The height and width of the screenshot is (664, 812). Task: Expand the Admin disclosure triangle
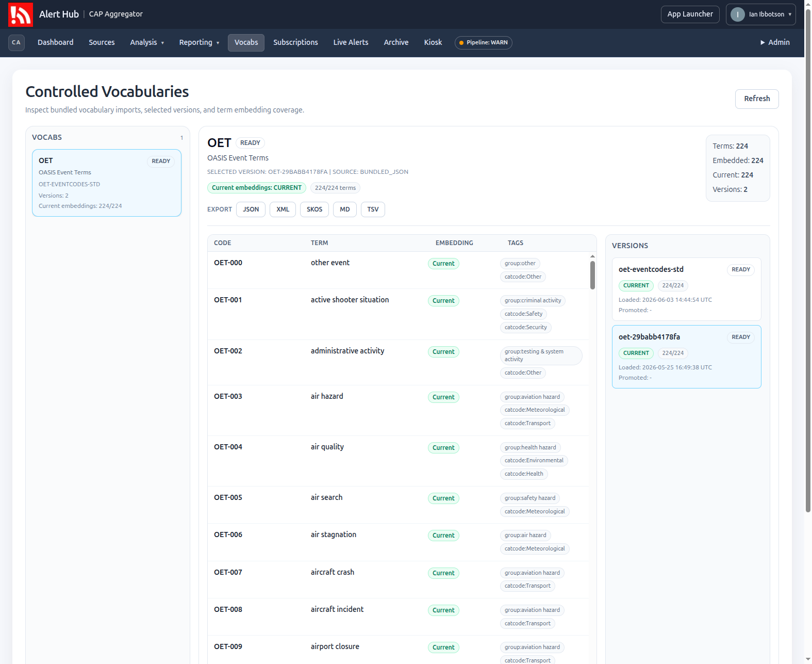(x=763, y=42)
